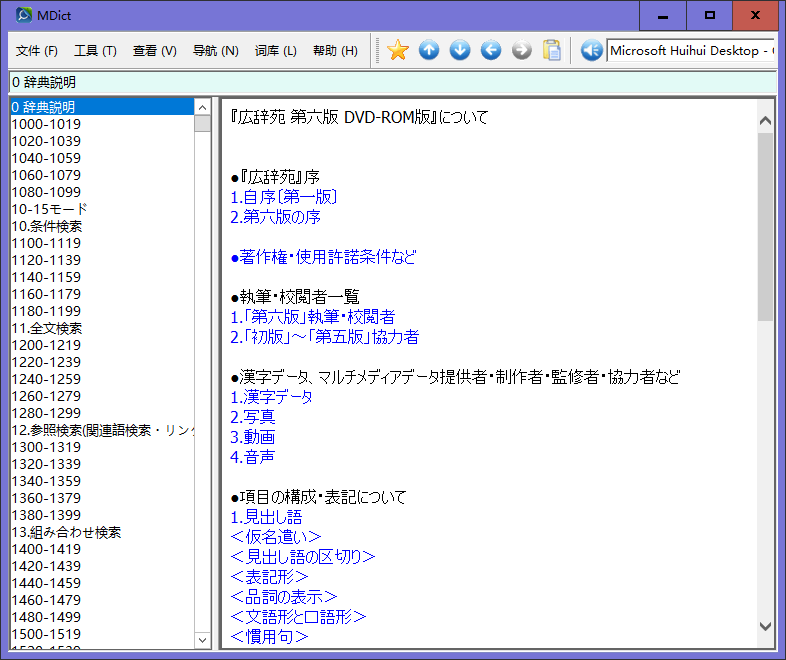Viewport: 786px width, 660px height.
Task: Click the clipboard paste icon
Action: (552, 50)
